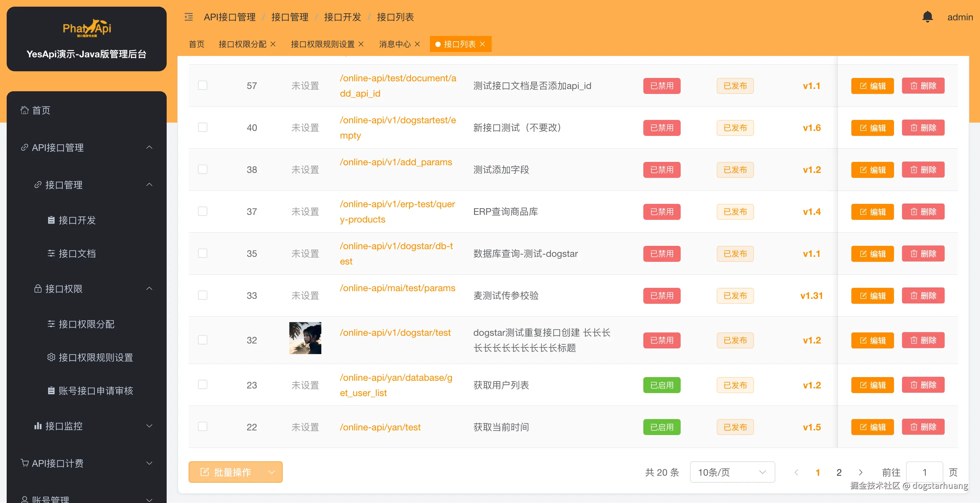Toggle the sidebar collapse hamburger icon
980x503 pixels.
(x=189, y=17)
